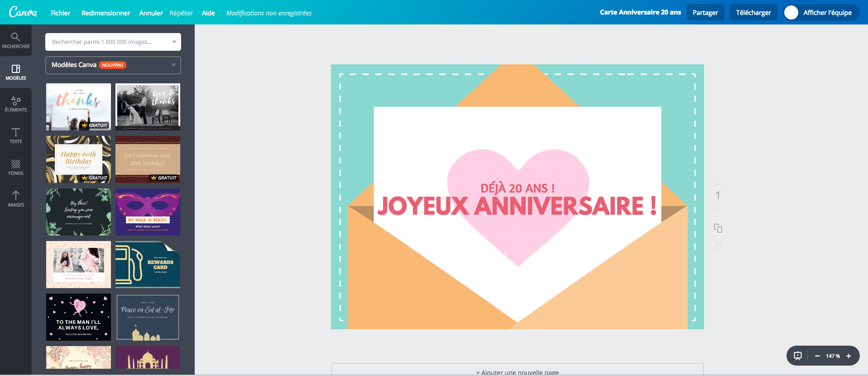Open the Aide menu
Screen dimensions: 868x376
point(208,13)
